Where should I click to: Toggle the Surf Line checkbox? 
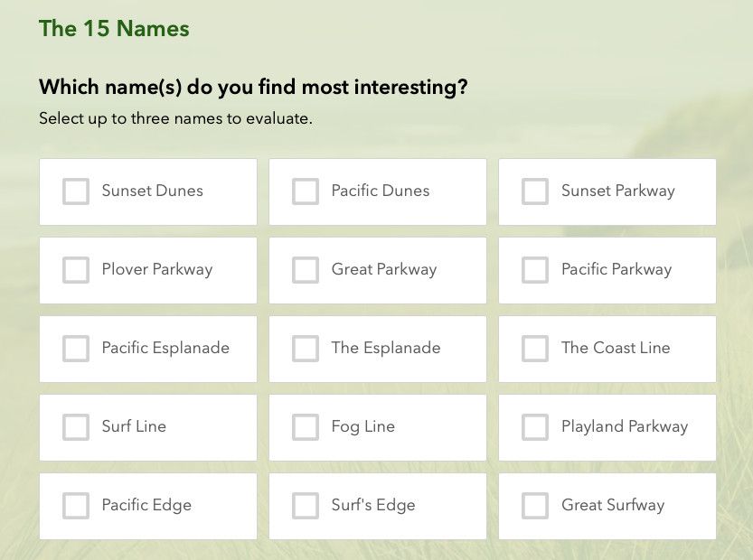pyautogui.click(x=76, y=427)
